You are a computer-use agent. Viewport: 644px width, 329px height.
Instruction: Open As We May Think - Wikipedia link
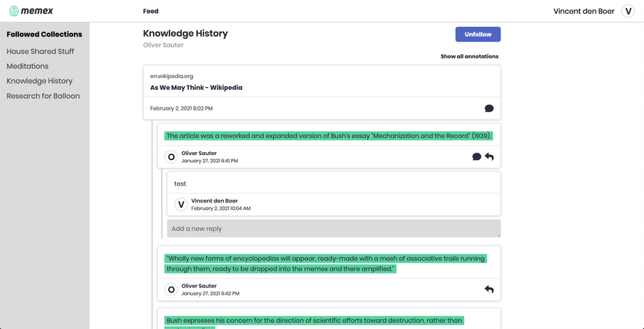click(x=196, y=87)
